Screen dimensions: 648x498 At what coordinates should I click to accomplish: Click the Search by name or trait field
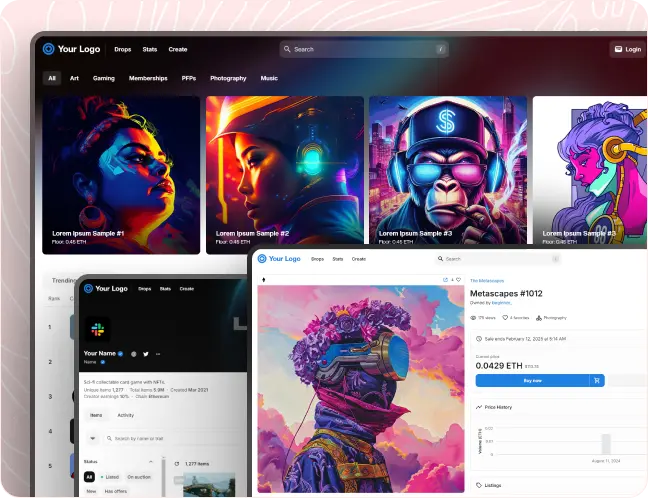coord(172,438)
